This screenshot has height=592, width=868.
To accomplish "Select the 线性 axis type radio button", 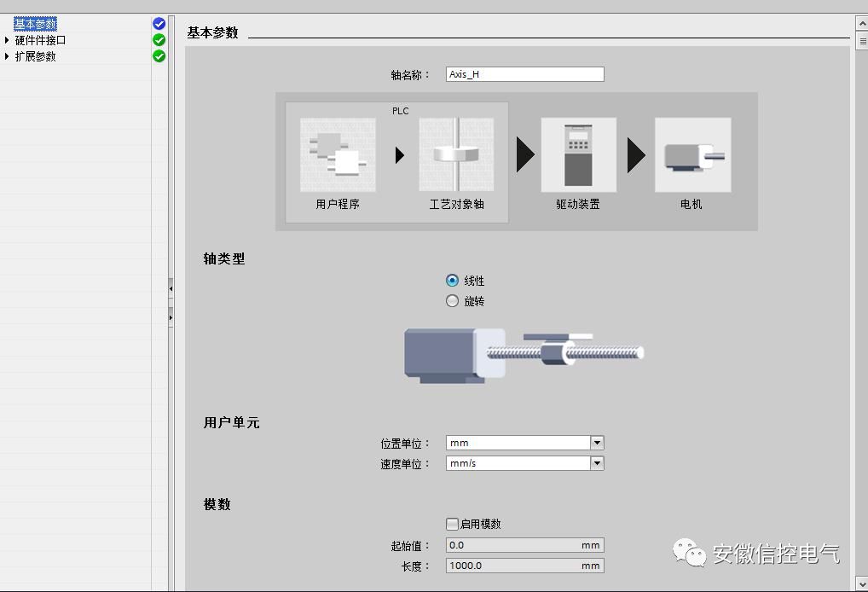I will point(453,280).
